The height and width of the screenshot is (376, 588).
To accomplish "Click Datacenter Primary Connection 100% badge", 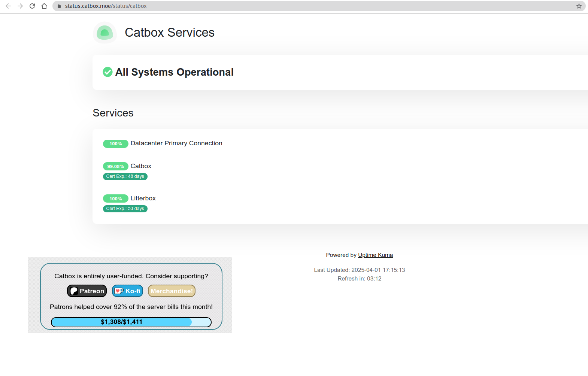I will coord(115,144).
